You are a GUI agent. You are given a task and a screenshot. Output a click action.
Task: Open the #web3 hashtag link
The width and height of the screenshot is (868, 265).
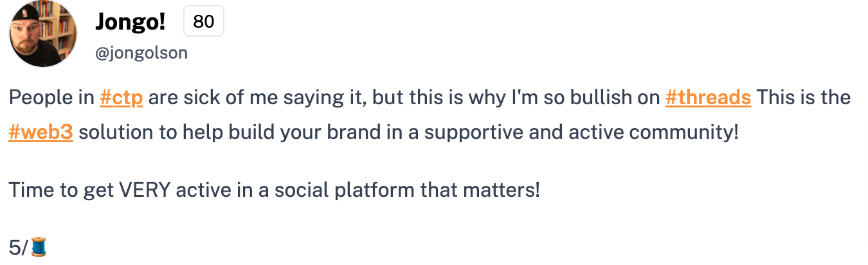(x=41, y=132)
